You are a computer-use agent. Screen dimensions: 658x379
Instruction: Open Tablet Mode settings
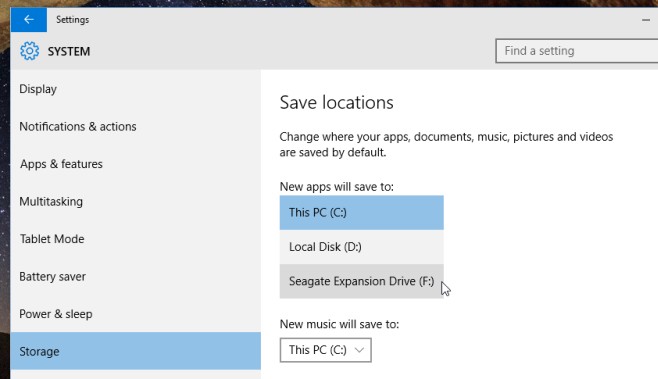pyautogui.click(x=136, y=239)
